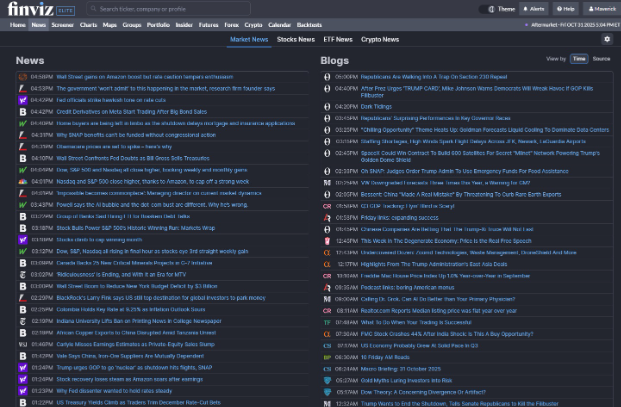The width and height of the screenshot is (621, 407).
Task: Open the Maps page in navigation
Action: pos(109,25)
